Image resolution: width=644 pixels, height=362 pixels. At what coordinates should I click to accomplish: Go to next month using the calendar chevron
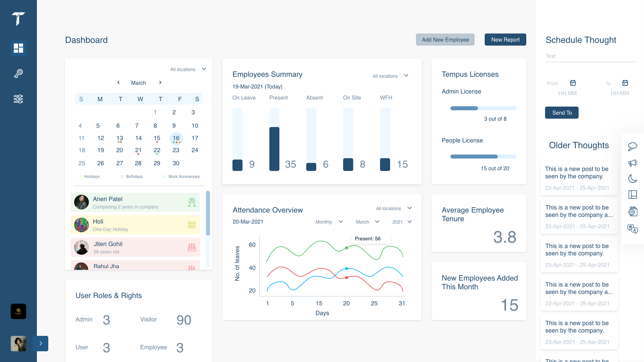coord(160,82)
